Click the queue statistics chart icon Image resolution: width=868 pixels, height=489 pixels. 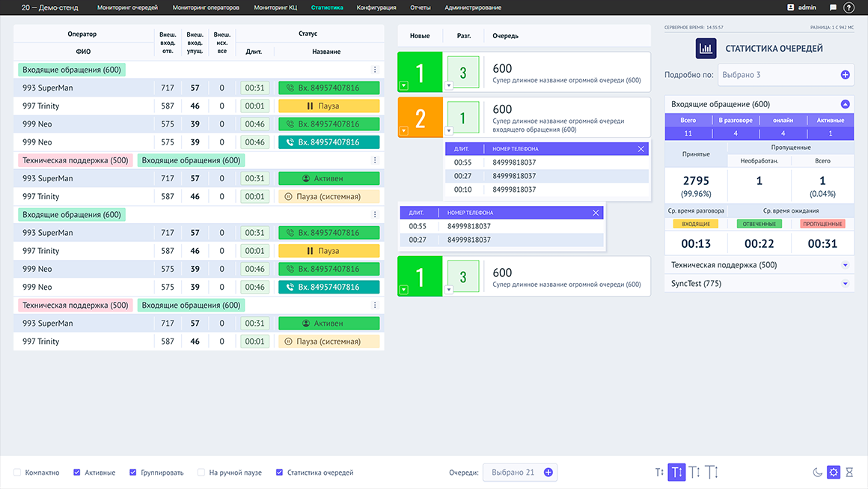coord(706,48)
